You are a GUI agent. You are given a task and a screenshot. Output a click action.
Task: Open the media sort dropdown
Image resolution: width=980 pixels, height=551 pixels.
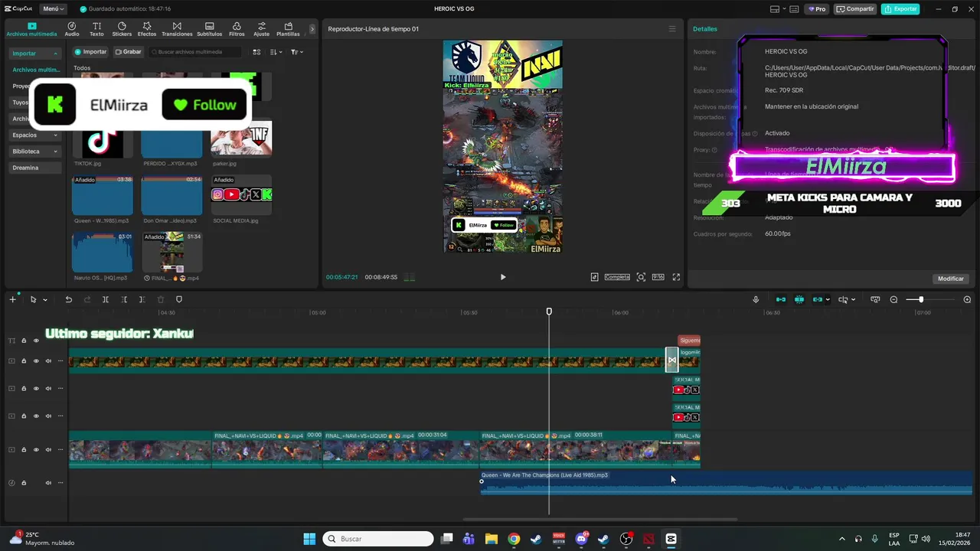coord(276,52)
